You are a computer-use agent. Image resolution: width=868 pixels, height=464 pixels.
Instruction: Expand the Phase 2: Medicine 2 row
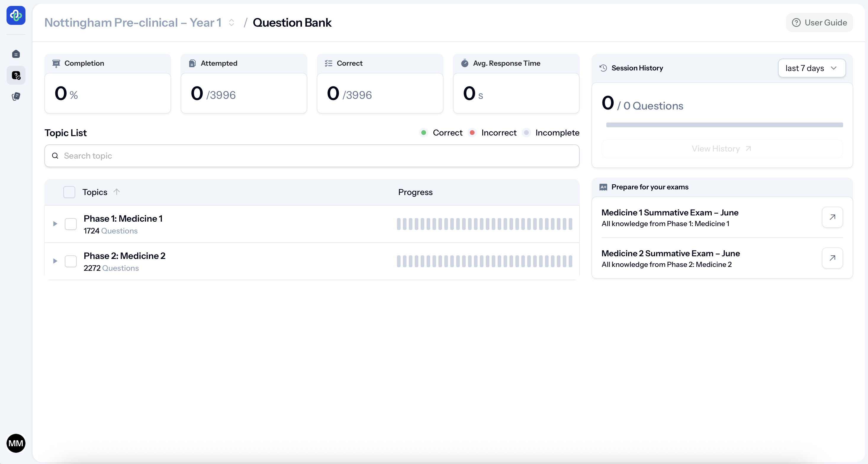pos(55,261)
